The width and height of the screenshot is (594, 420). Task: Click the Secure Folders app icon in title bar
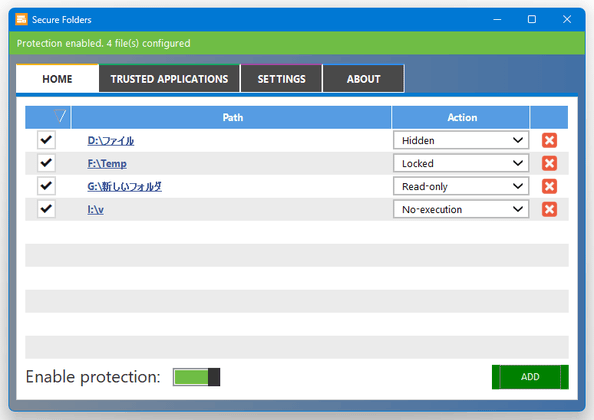point(21,19)
